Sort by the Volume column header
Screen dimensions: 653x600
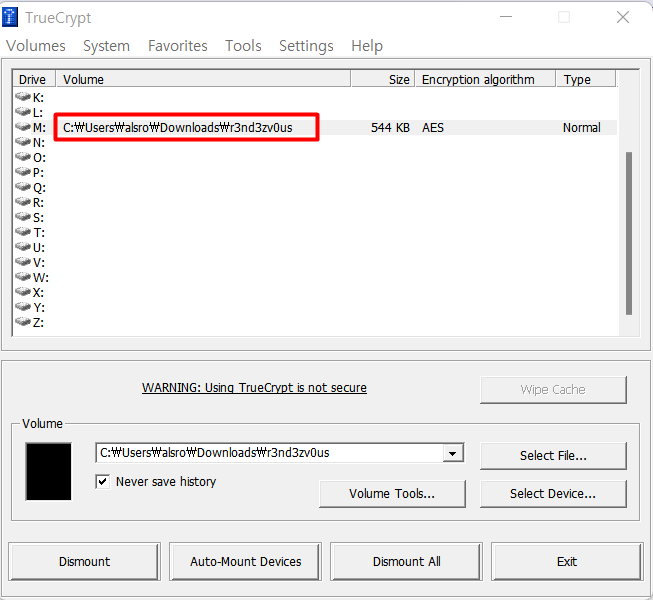[203, 79]
